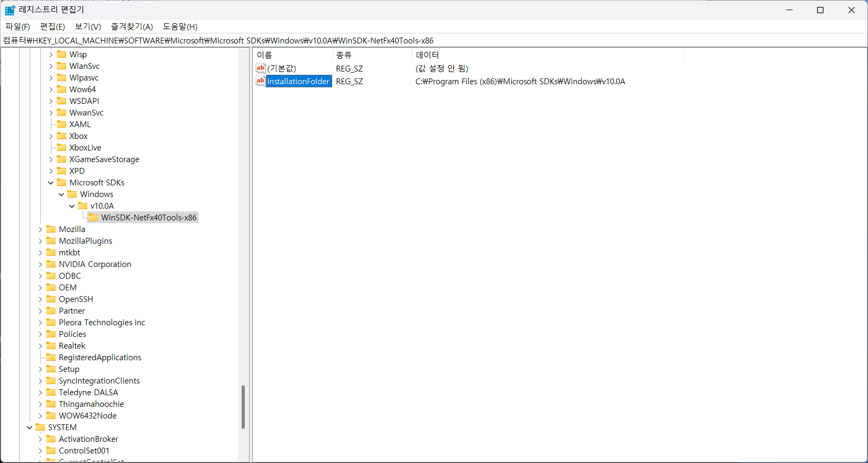
Task: Select the Setup folder icon
Action: pos(51,369)
